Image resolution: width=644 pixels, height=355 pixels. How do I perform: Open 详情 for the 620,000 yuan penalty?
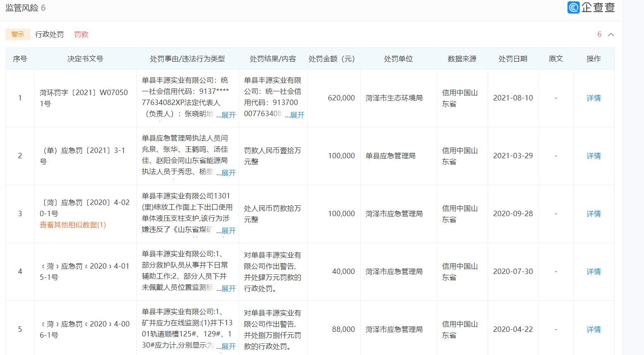(x=594, y=98)
